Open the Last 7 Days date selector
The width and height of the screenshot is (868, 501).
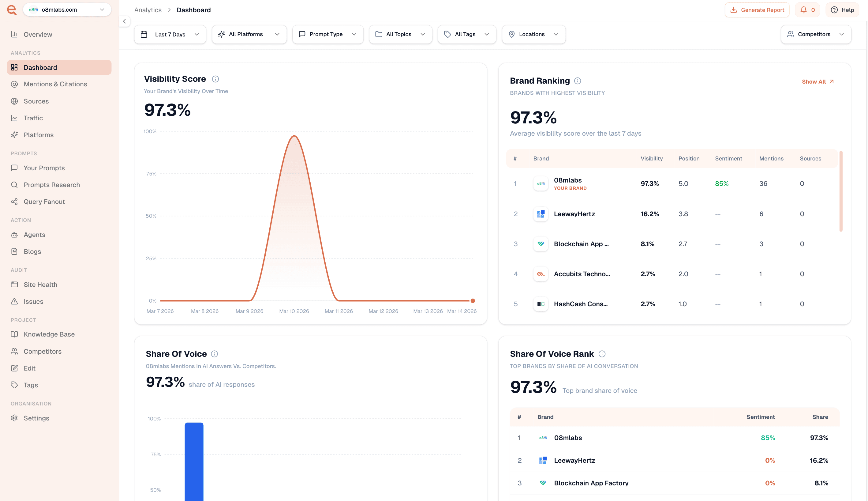pyautogui.click(x=170, y=34)
